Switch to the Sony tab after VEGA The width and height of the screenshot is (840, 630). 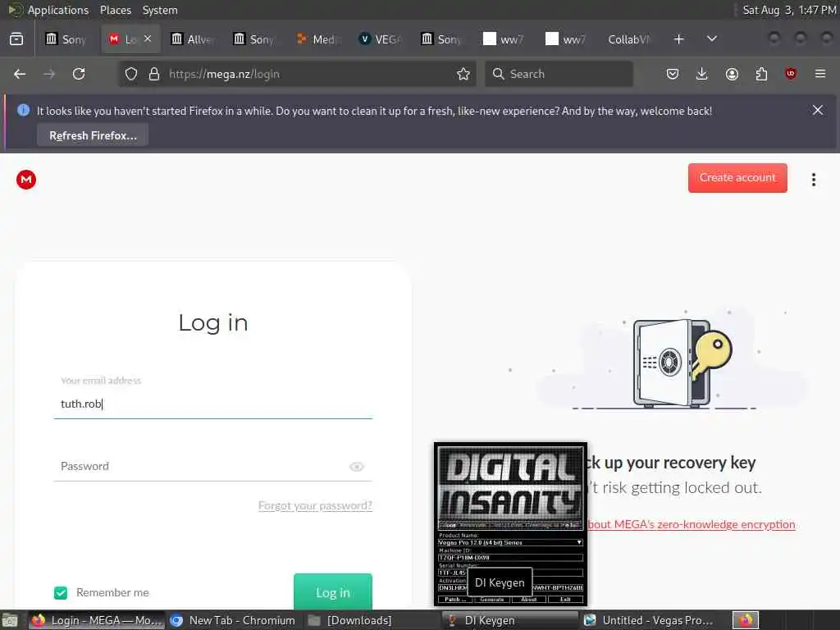point(443,39)
